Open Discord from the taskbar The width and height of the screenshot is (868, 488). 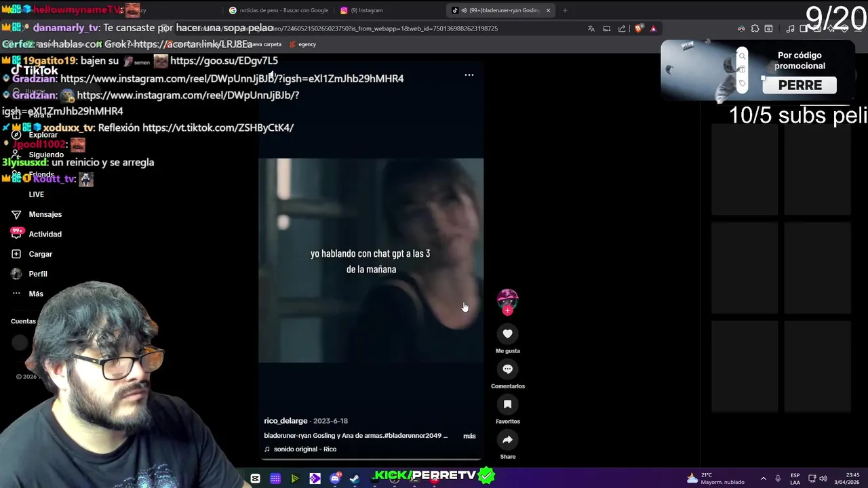[x=334, y=479]
